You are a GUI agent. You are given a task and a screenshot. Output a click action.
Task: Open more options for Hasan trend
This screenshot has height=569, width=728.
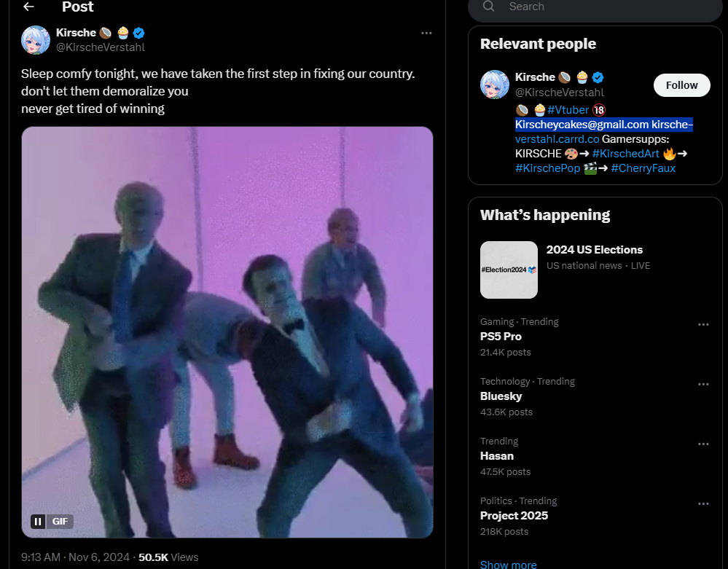coord(703,444)
